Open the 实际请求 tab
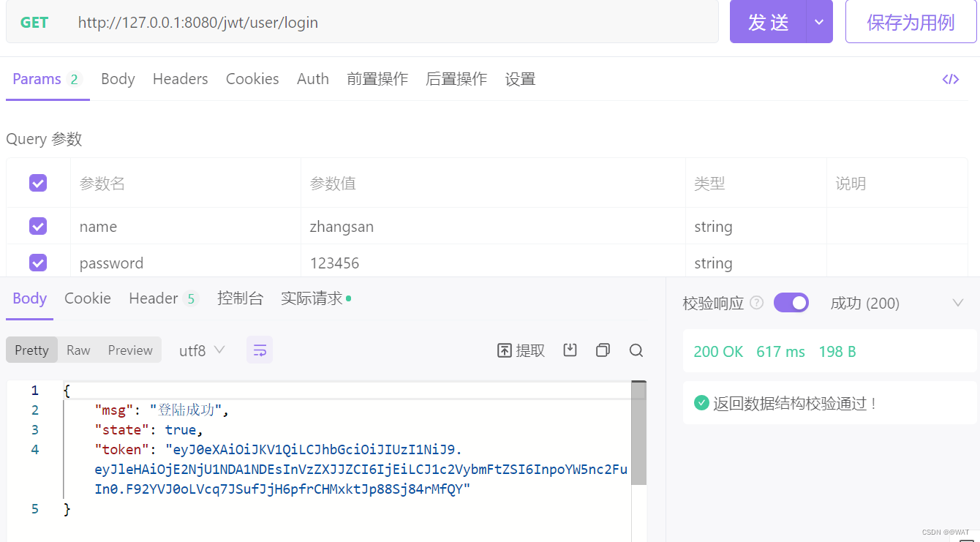The image size is (980, 542). (315, 298)
